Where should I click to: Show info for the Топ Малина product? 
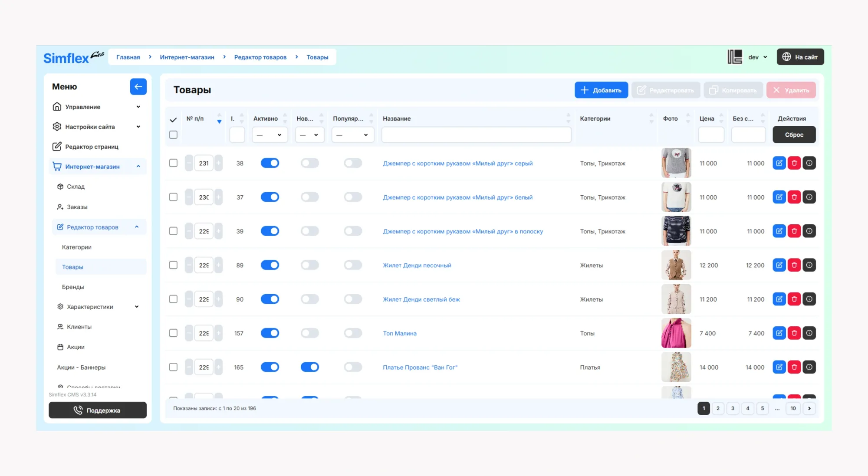click(x=809, y=333)
